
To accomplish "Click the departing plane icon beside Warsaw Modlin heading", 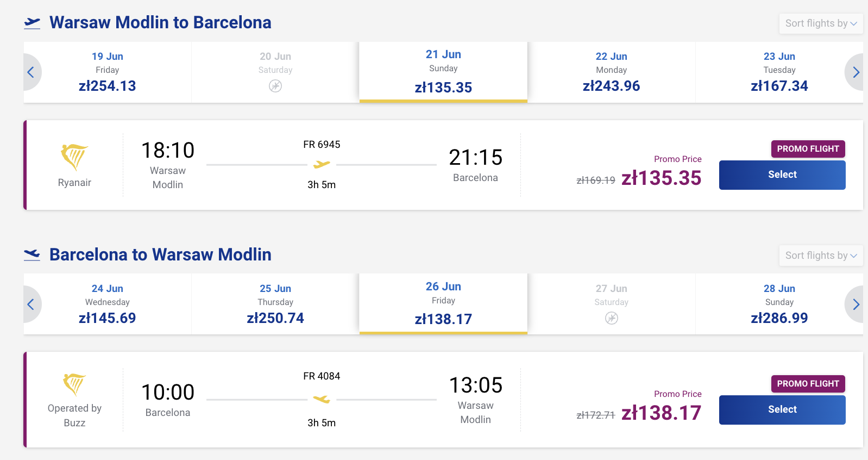I will point(33,23).
